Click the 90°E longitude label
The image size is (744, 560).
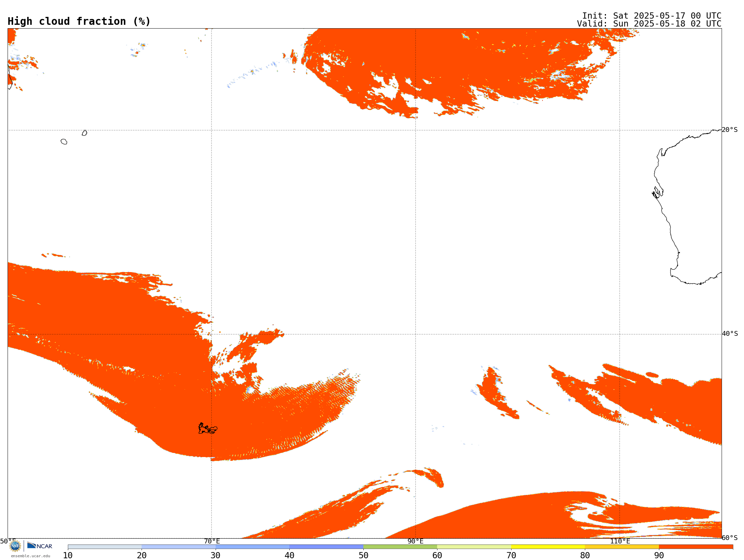coord(415,541)
